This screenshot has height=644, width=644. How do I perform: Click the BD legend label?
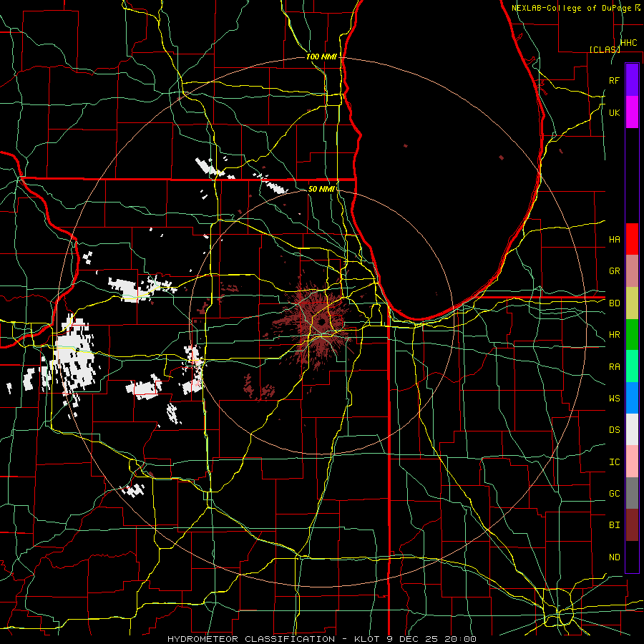click(615, 303)
